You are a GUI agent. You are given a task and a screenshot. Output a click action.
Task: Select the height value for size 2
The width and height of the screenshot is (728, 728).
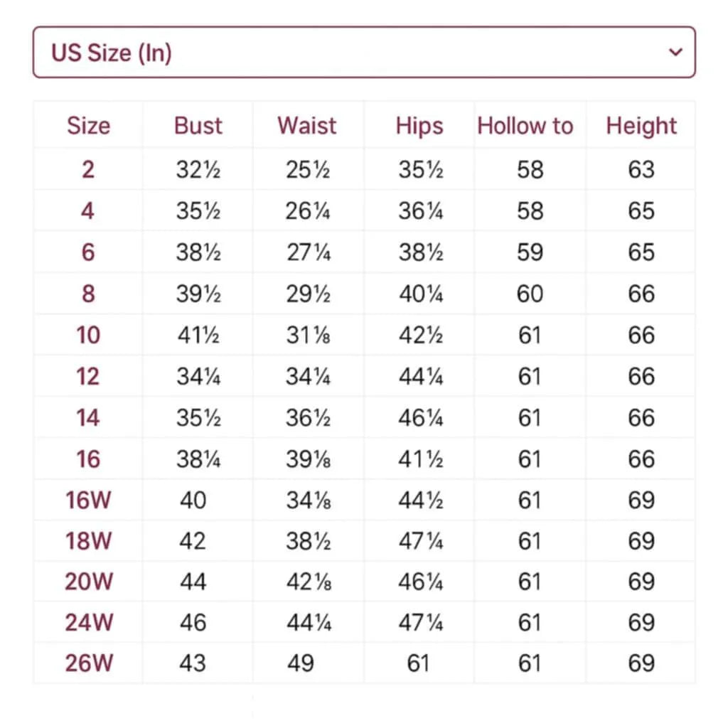tap(641, 170)
